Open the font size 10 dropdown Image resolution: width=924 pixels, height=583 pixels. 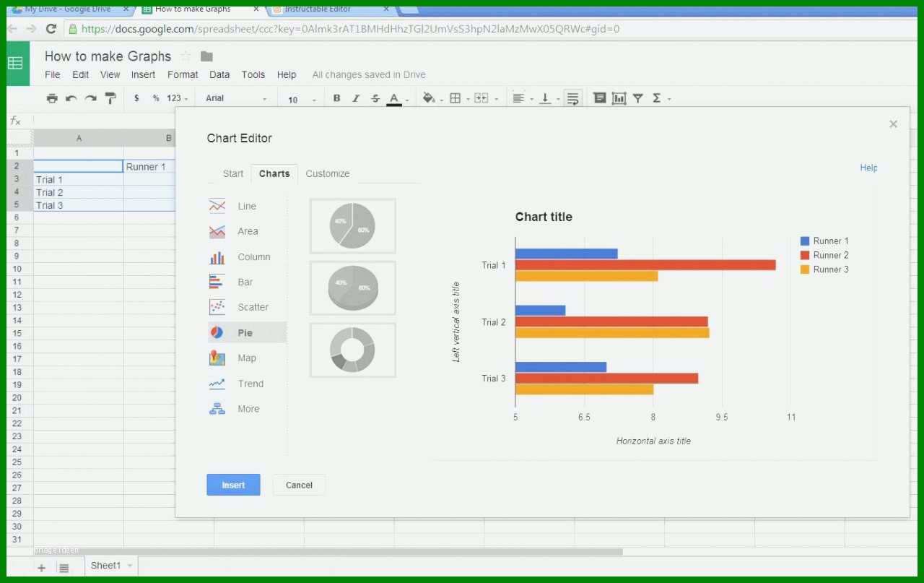coord(302,100)
